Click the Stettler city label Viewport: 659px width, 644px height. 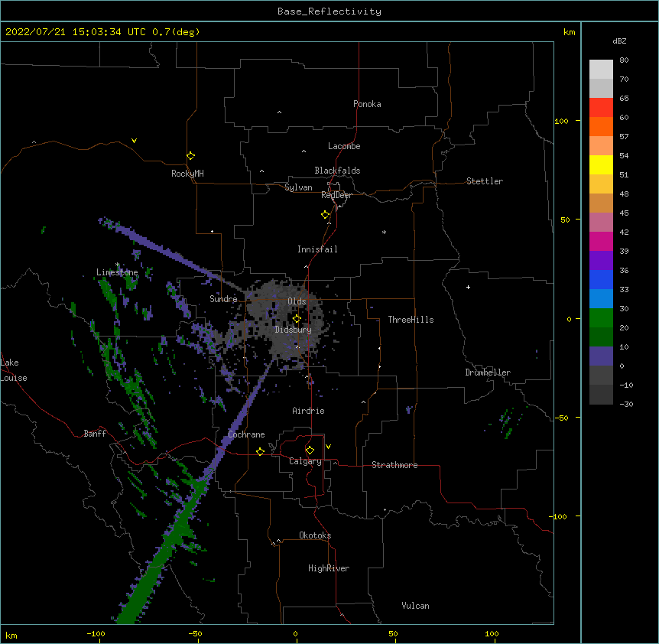[x=485, y=181]
